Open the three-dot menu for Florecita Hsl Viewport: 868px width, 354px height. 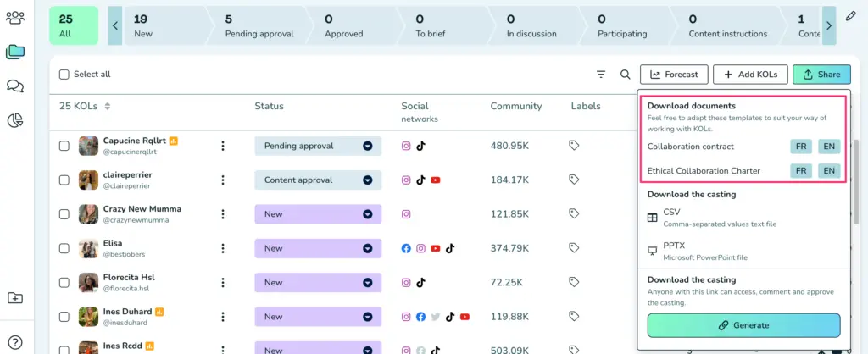click(223, 283)
